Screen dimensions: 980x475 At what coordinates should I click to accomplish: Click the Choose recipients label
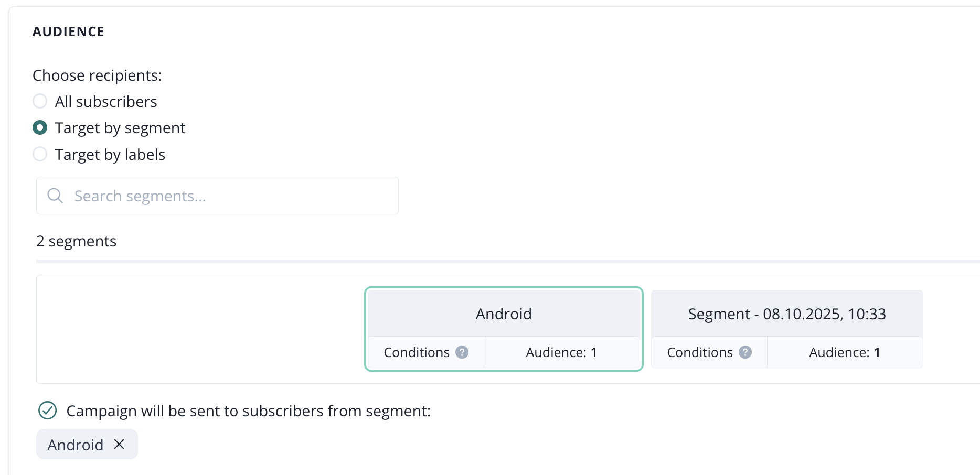(97, 75)
